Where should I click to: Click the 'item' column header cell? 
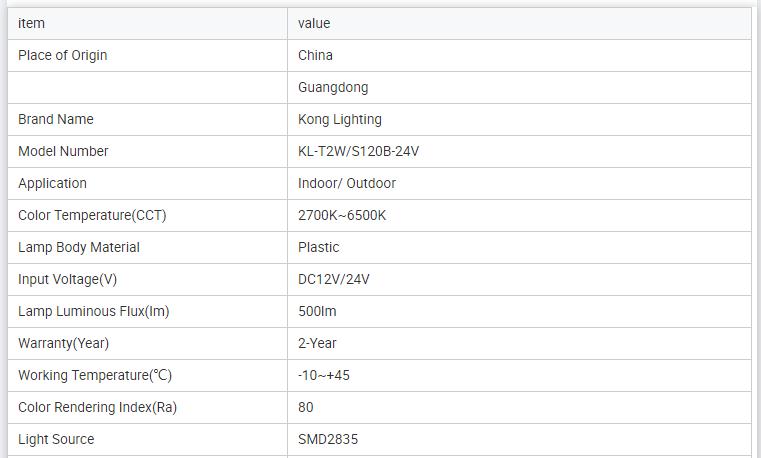(32, 23)
